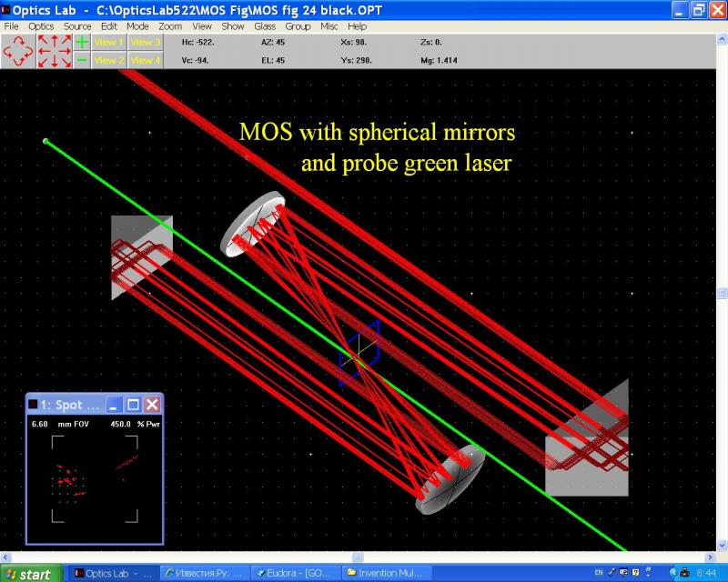Close the Spot diagram window
728x582 pixels.
(153, 405)
